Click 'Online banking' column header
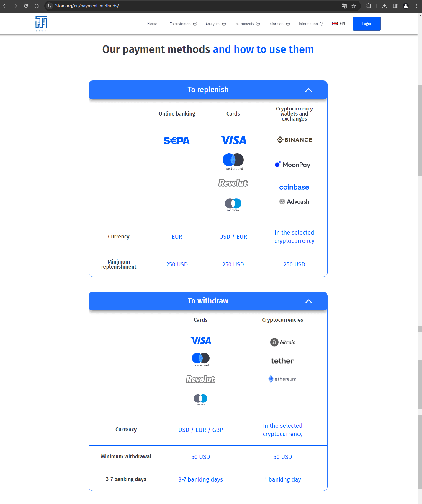The width and height of the screenshot is (422, 504). (177, 114)
